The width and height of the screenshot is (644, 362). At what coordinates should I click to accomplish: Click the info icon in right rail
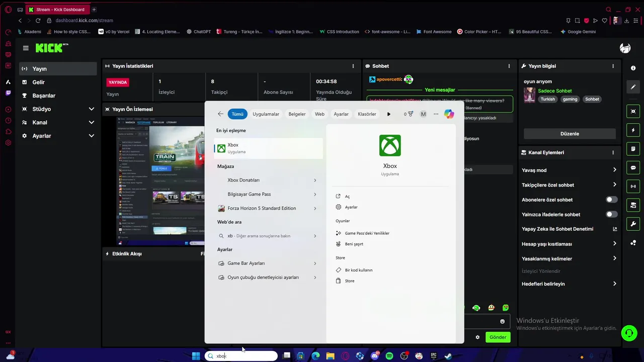click(x=633, y=68)
